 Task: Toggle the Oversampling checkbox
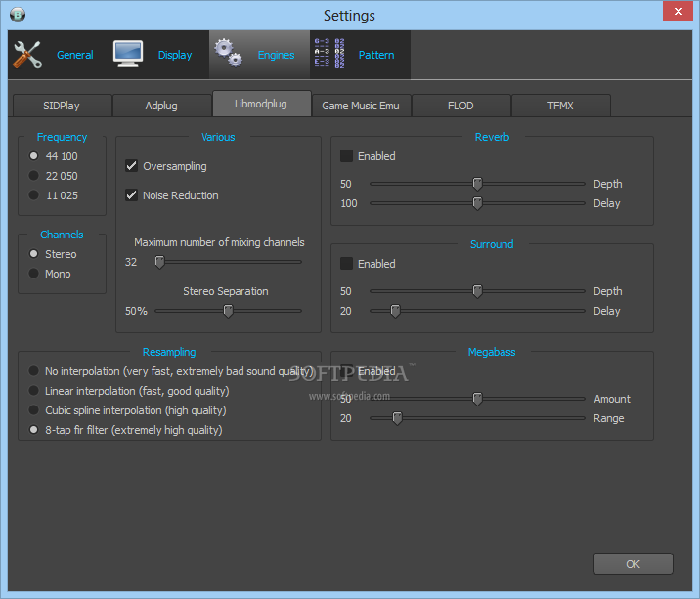tap(131, 166)
